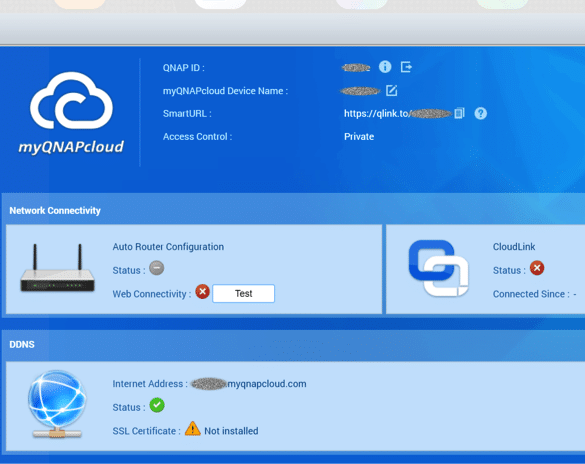The width and height of the screenshot is (585, 464).
Task: Click the 'Access Control :' label
Action: [x=197, y=137]
